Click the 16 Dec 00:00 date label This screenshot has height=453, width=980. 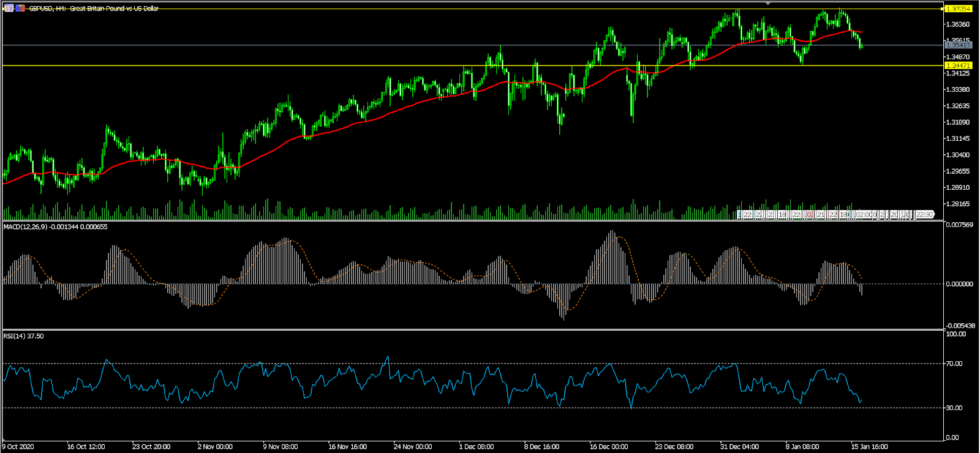(x=608, y=446)
